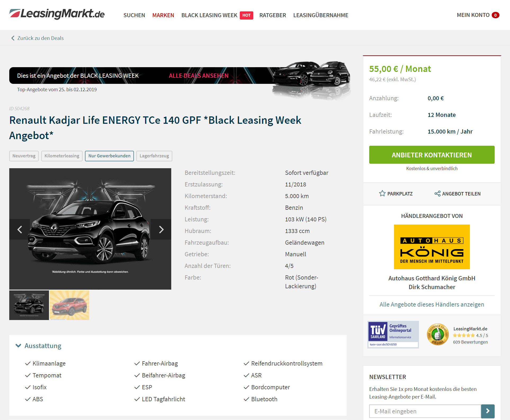This screenshot has height=420, width=510.
Task: Click the Ausstattung heading
Action: tap(43, 346)
